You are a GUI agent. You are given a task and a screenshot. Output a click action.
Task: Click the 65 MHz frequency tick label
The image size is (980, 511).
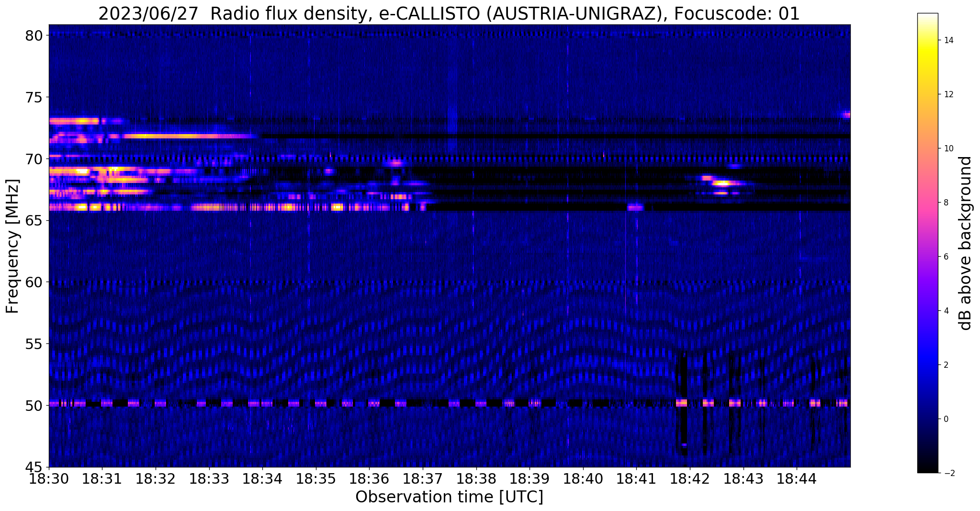coord(34,220)
